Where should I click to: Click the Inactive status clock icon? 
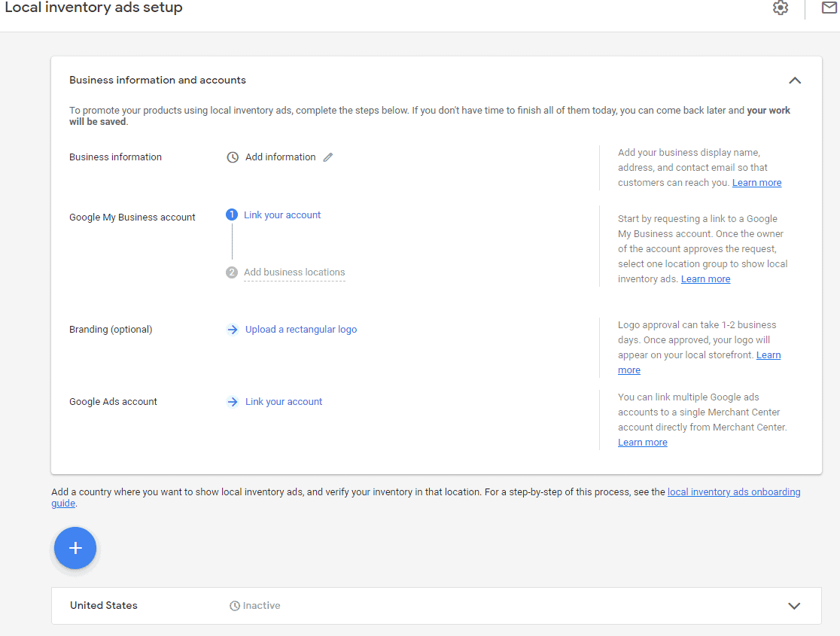click(x=235, y=606)
